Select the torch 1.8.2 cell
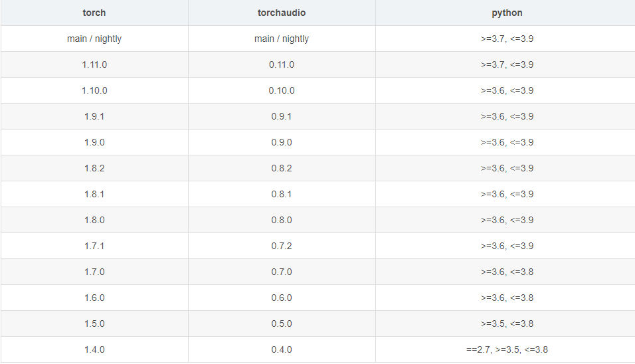The height and width of the screenshot is (364, 635). 94,169
